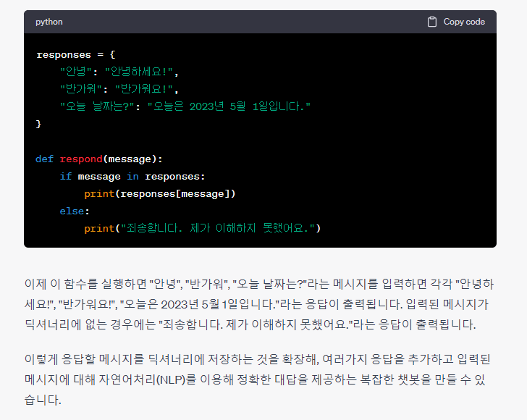This screenshot has width=527, height=420.
Task: Click the line containing '자연어처리(NLP)를'
Action: tap(255, 379)
